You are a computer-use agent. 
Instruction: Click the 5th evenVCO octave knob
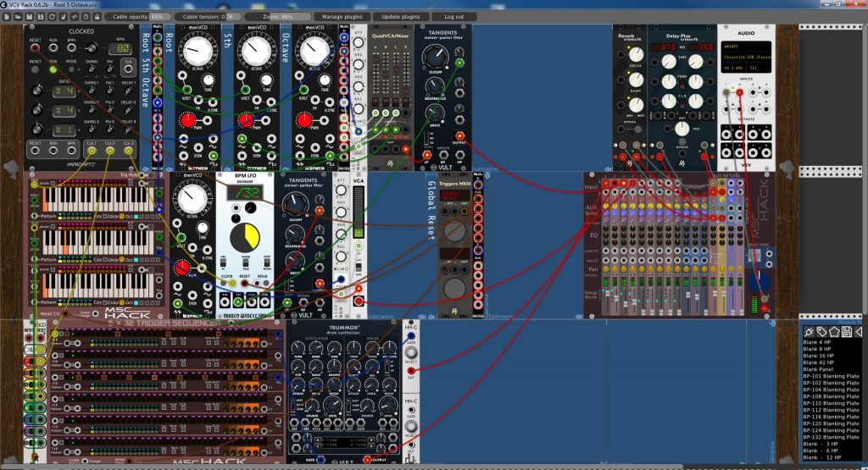(x=256, y=51)
